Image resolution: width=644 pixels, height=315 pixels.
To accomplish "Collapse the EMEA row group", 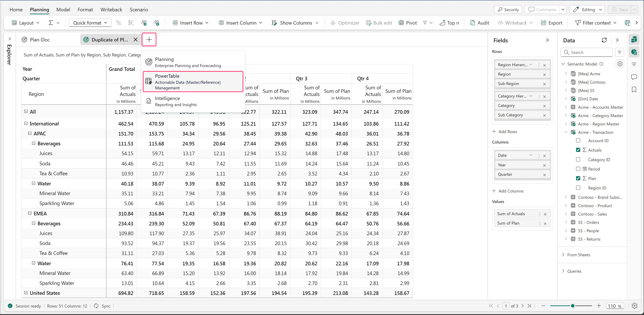I will 30,213.
